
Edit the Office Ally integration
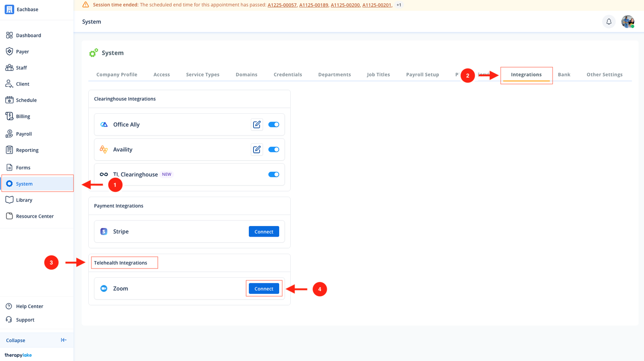pos(257,124)
